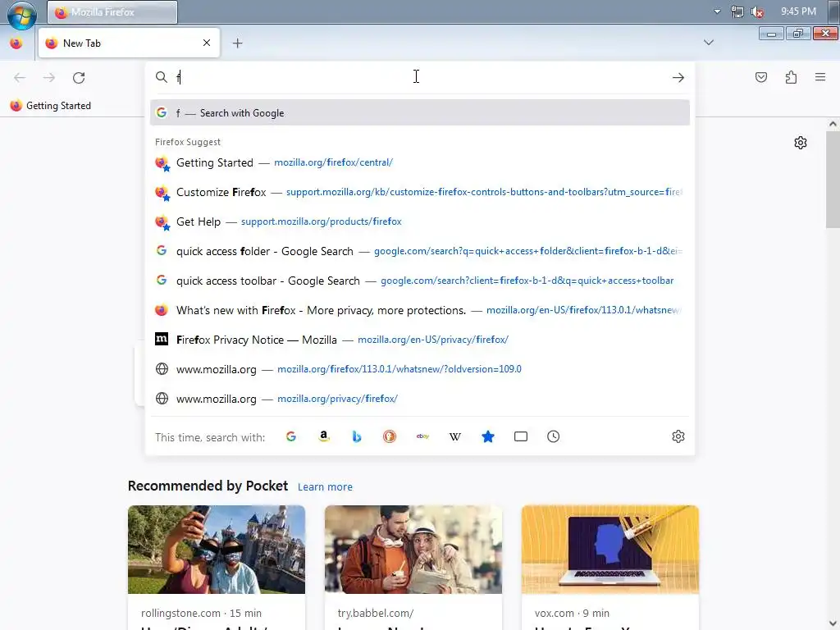Choose the Get Help suggestion
Viewport: 840px width, 630px height.
[x=419, y=221]
